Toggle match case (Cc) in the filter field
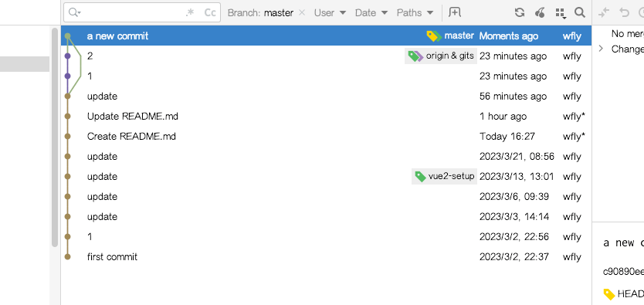644x305 pixels. 210,12
